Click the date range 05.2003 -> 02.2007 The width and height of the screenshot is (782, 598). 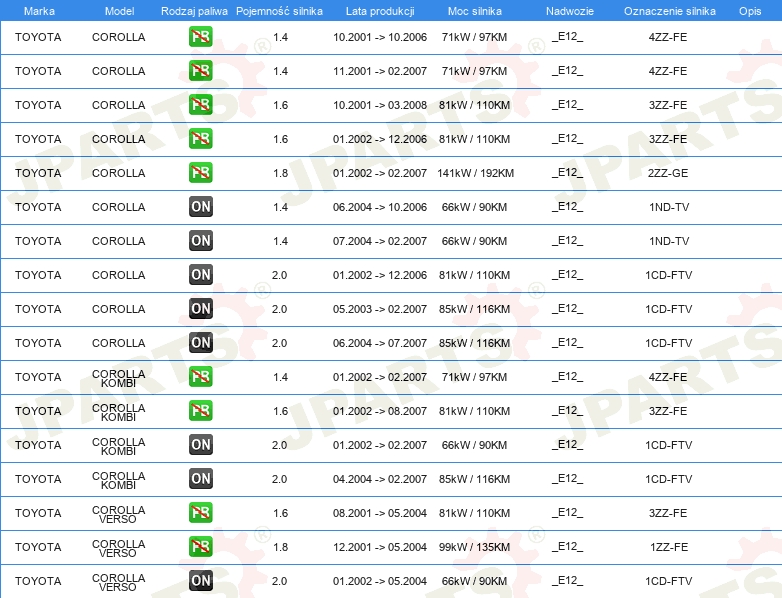click(x=380, y=309)
